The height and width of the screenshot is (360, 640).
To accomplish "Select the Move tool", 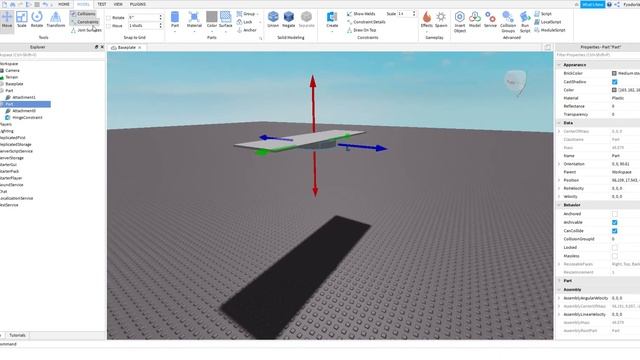I will 7,19.
